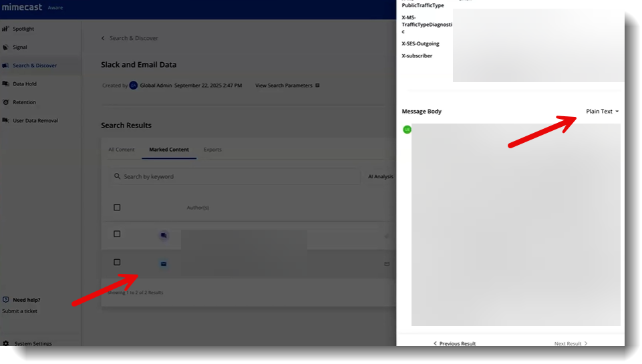Check the email result row checkbox
Viewport: 642px width, 364px height.
[117, 262]
